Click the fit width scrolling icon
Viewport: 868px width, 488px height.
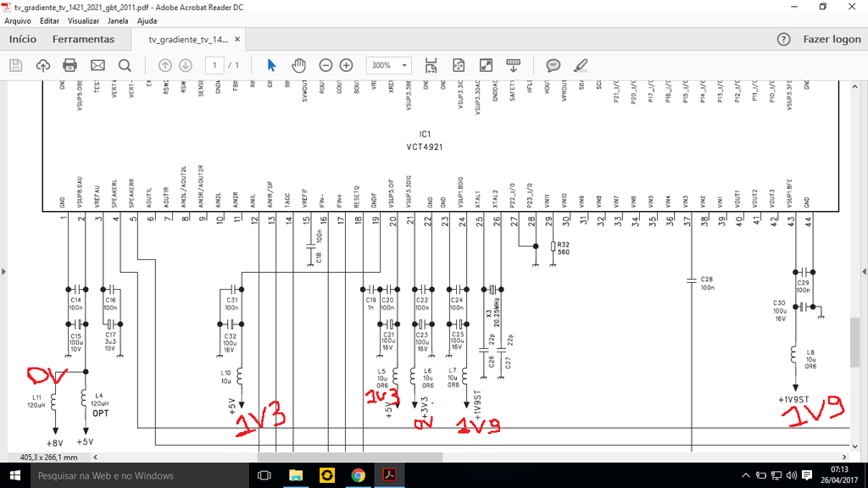click(x=431, y=65)
